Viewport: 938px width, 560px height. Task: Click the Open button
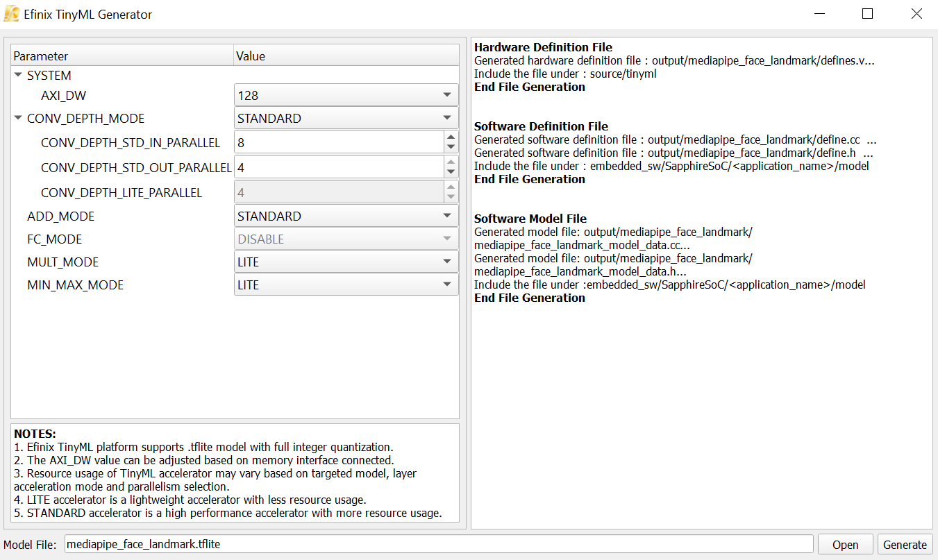click(x=845, y=545)
